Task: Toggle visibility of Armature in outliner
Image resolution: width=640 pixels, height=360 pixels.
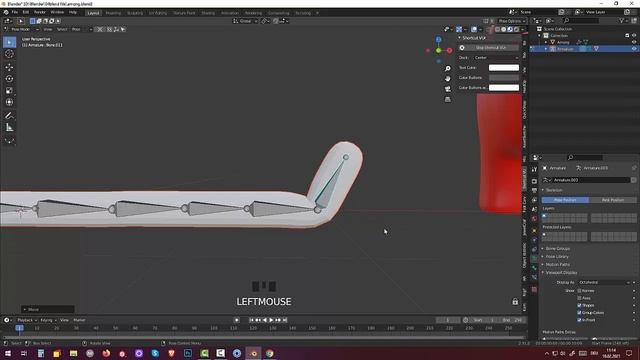Action: click(634, 49)
